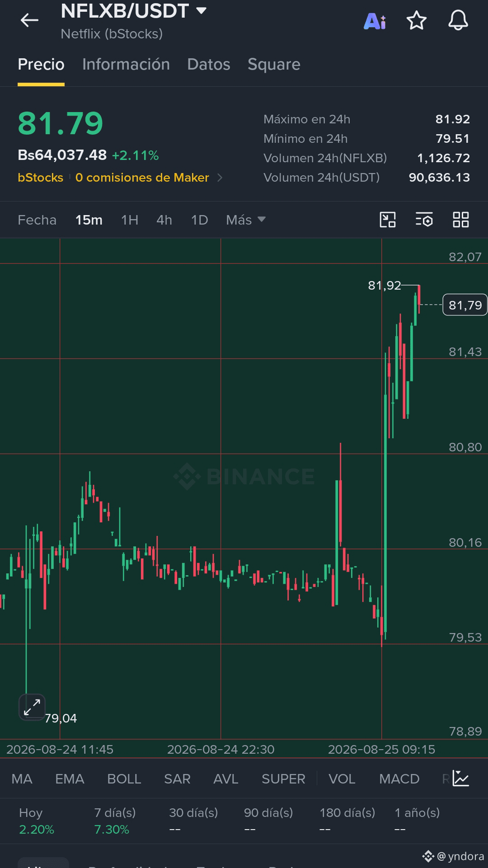Viewport: 488px width, 868px height.
Task: Tap the Hoy 2.20% performance entry
Action: click(x=37, y=821)
